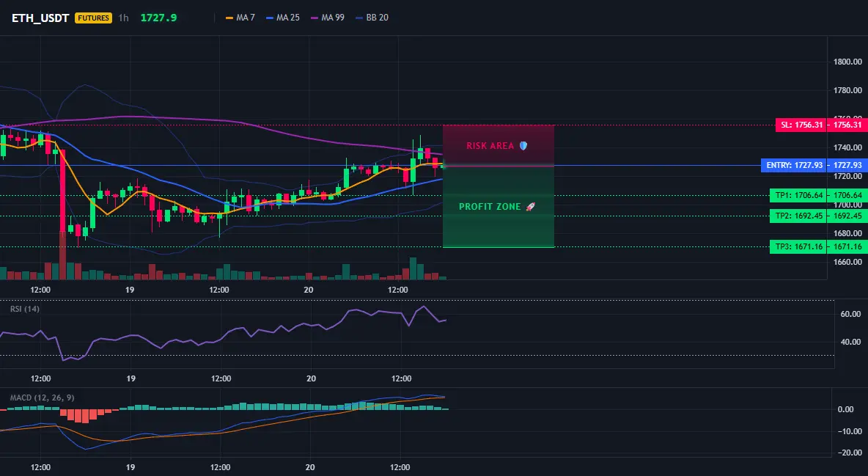Screen dimensions: 868x476
Task: Select the TP3: 1671.16 target tag
Action: coord(798,246)
